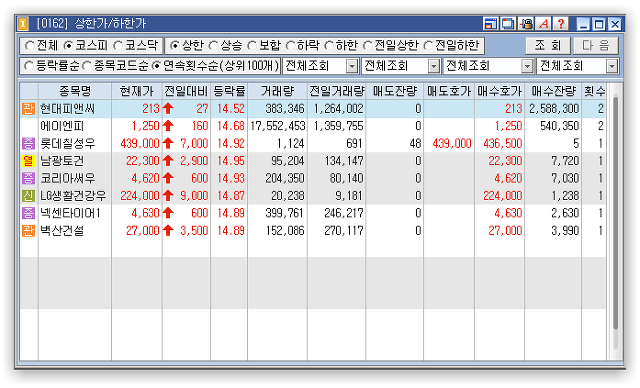The height and width of the screenshot is (388, 640).
Task: Select the 코리아써우 stock name
Action: tap(68, 178)
